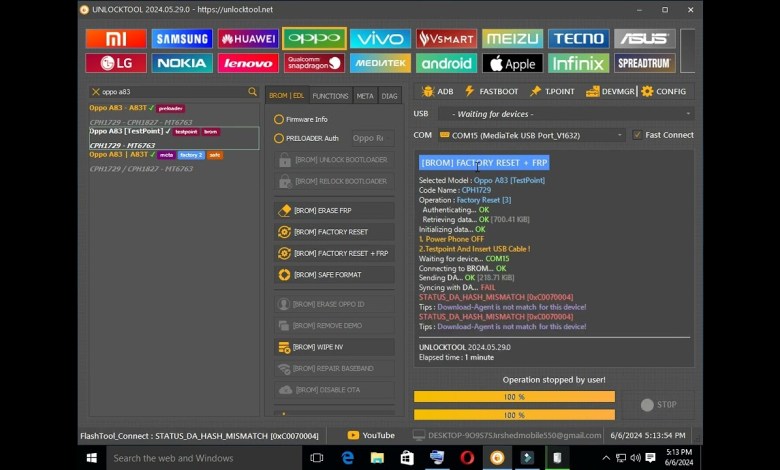The height and width of the screenshot is (470, 780).
Task: Click the search magnifier icon
Action: click(252, 92)
